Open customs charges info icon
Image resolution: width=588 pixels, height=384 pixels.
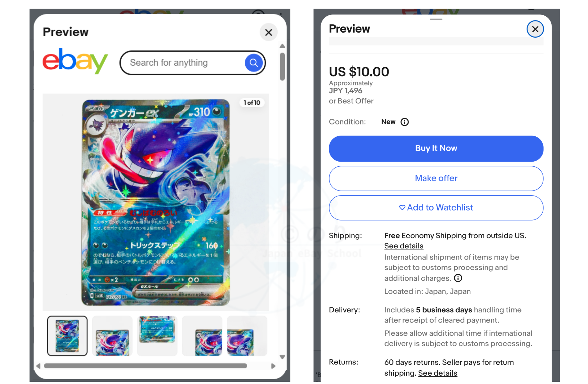[x=458, y=278]
